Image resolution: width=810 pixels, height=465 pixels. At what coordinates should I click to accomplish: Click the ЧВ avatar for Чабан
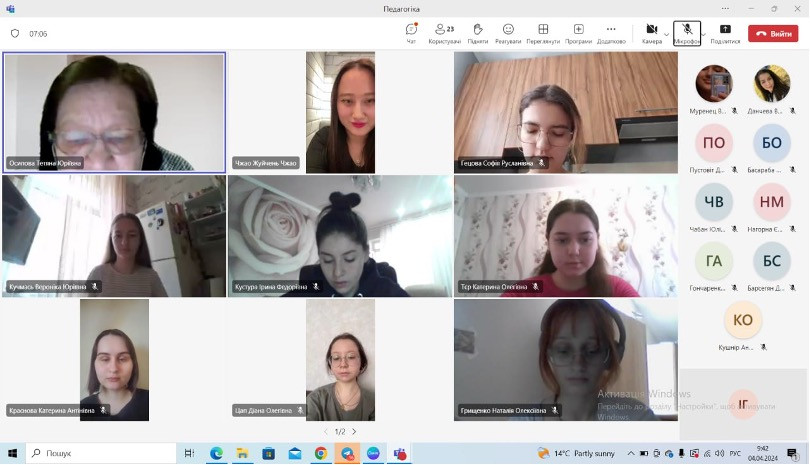[x=714, y=202]
